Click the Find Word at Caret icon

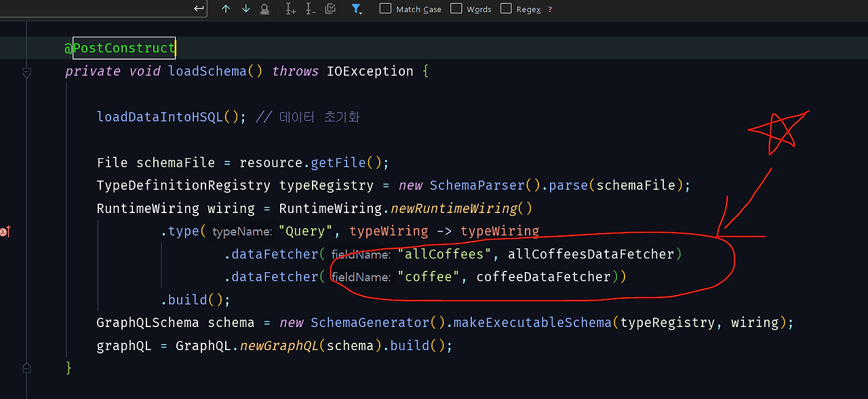click(264, 9)
